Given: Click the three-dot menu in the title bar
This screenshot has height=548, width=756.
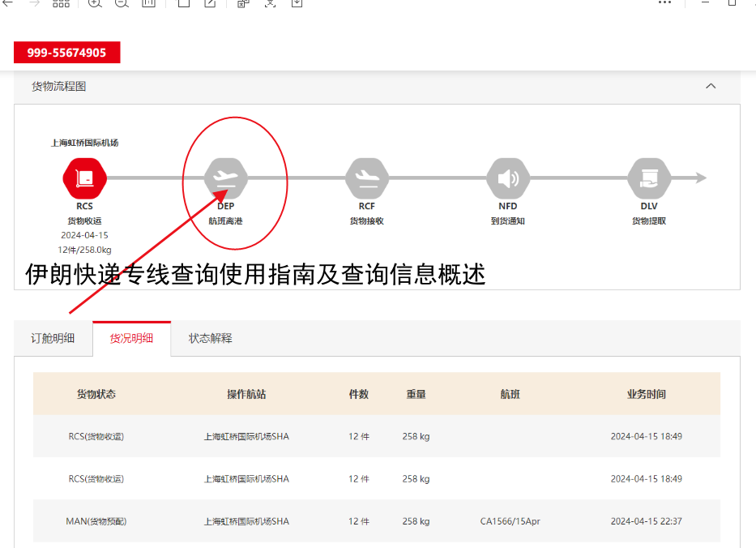Looking at the screenshot, I should 664,4.
